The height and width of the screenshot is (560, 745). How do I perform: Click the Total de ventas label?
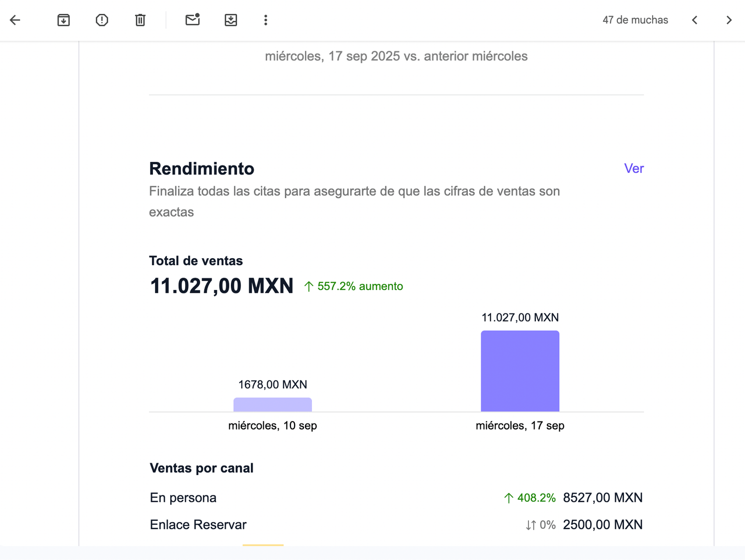tap(196, 261)
